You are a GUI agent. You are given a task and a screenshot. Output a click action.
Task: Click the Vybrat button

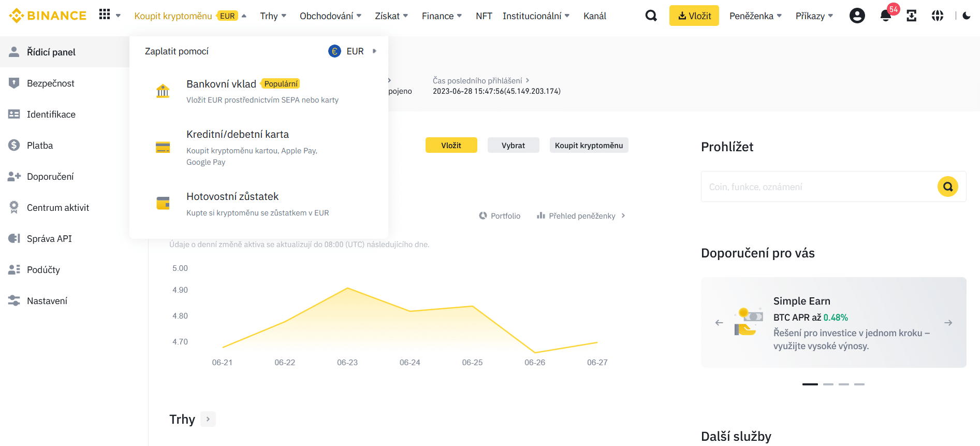tap(514, 145)
